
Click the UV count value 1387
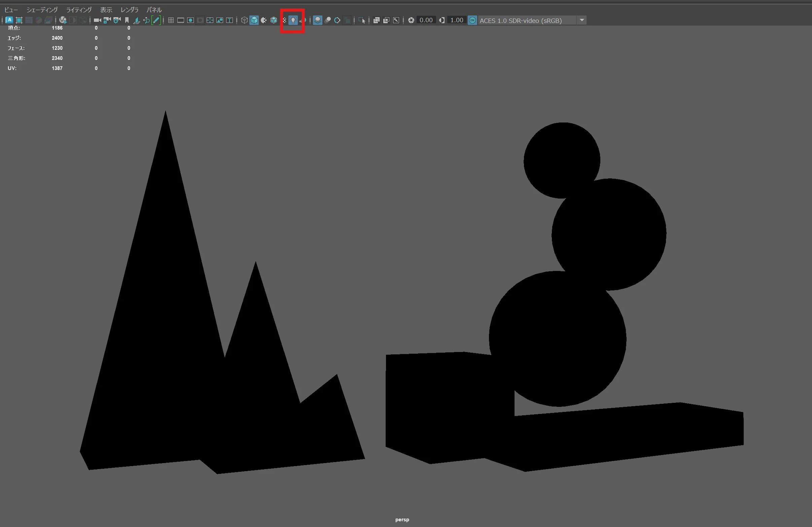(x=57, y=68)
